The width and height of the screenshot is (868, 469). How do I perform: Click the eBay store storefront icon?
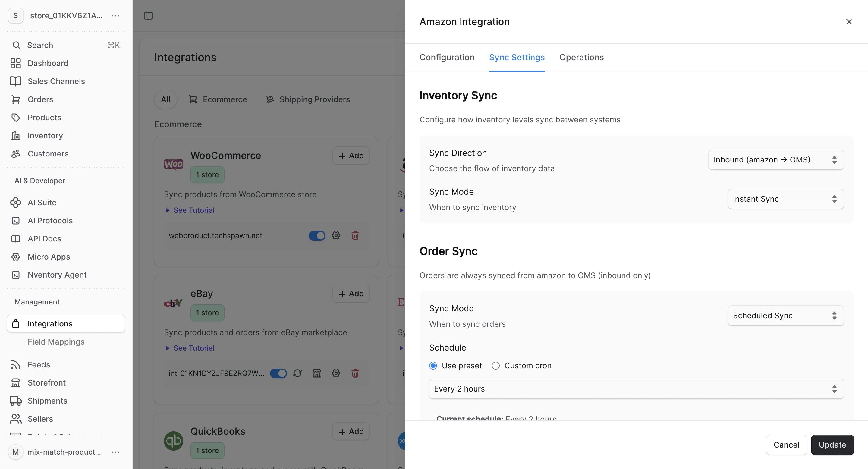317,373
